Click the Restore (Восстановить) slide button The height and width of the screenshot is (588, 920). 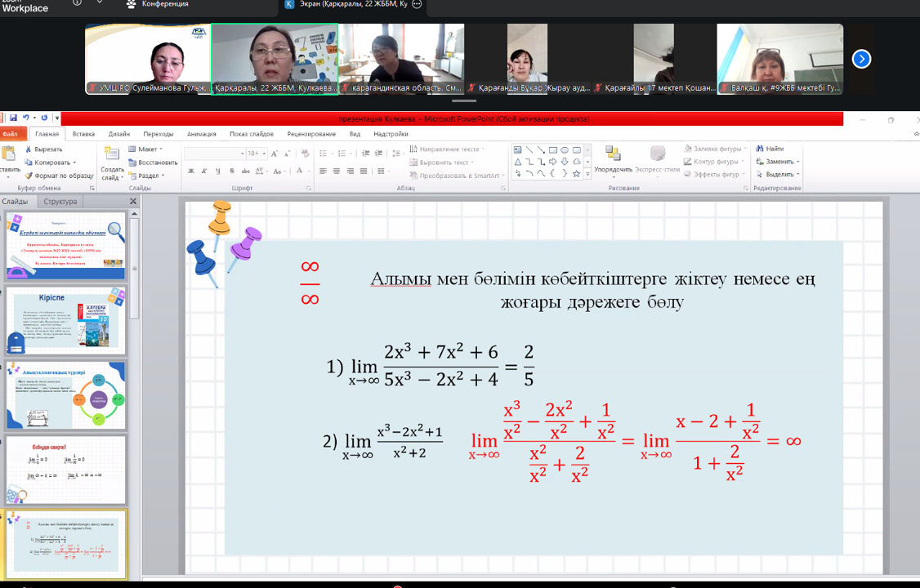(152, 163)
